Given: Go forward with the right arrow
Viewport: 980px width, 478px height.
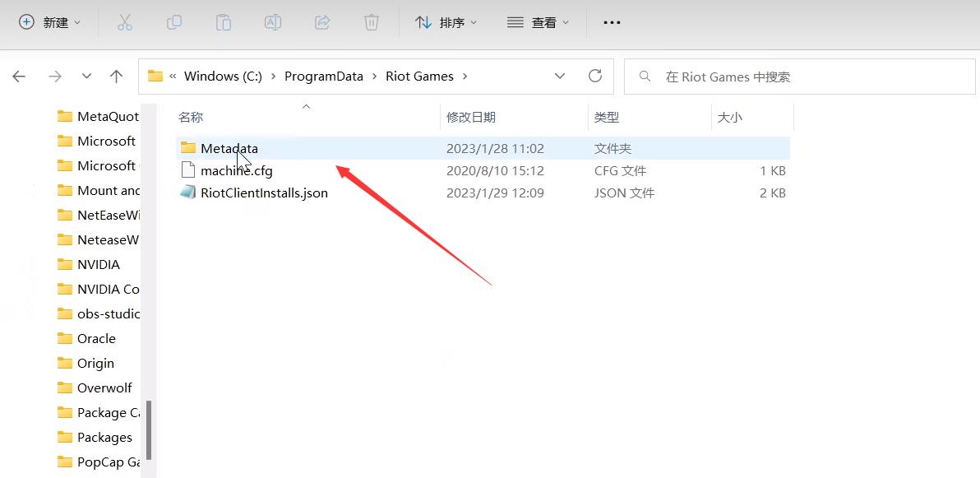Looking at the screenshot, I should (x=55, y=77).
